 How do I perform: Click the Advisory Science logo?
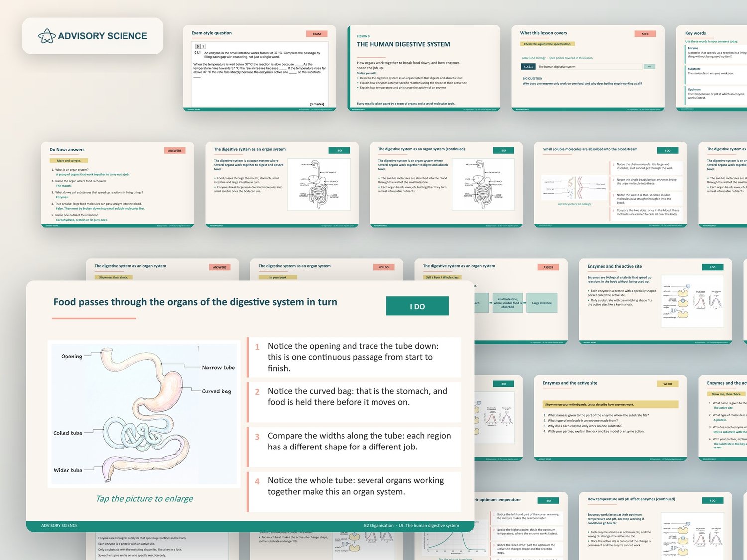pos(93,36)
